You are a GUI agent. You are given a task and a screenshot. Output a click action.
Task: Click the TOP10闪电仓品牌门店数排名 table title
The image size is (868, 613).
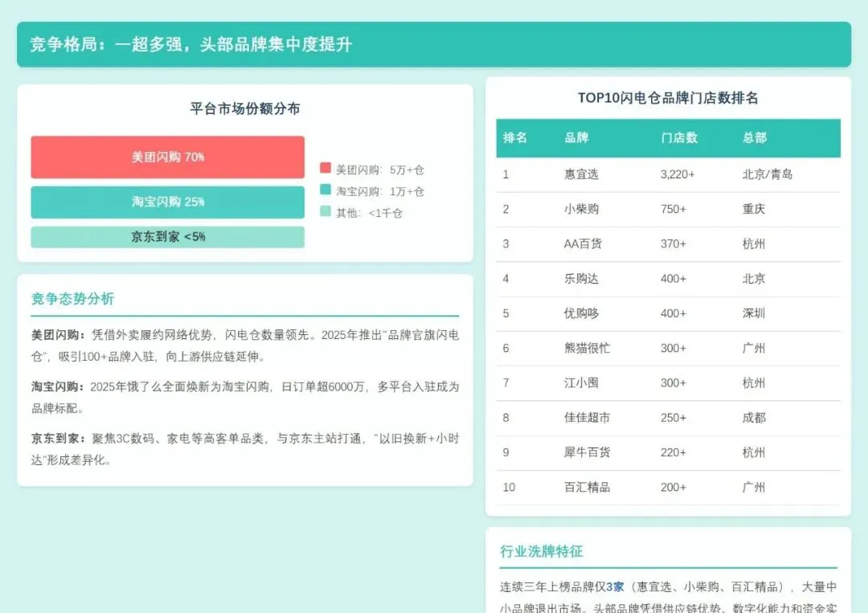668,98
